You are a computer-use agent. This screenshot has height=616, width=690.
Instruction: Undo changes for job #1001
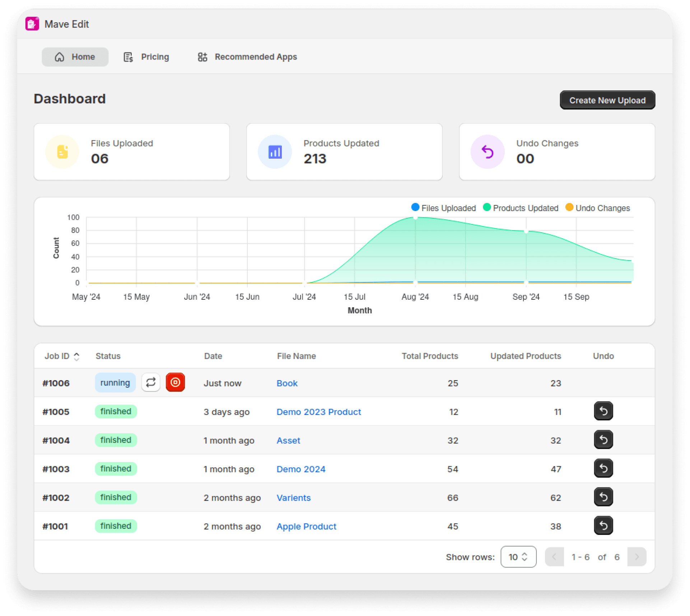pyautogui.click(x=603, y=526)
